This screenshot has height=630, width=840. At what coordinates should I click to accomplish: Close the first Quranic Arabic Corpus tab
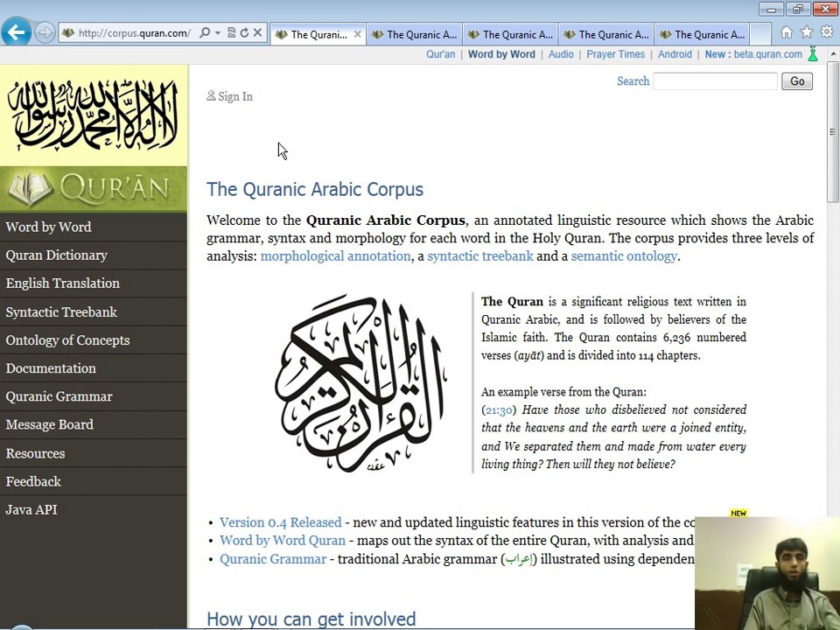357,35
